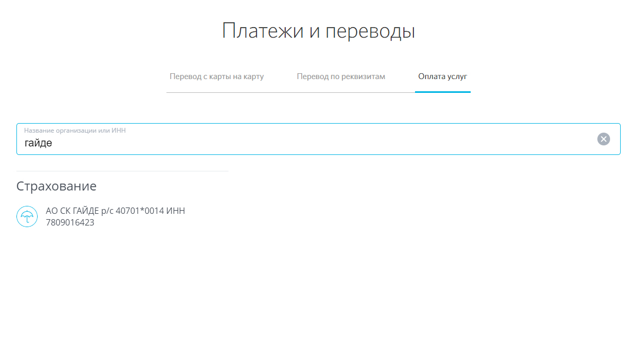The height and width of the screenshot is (338, 644).
Task: Open the Перевод по реквизитам tab
Action: coord(341,76)
